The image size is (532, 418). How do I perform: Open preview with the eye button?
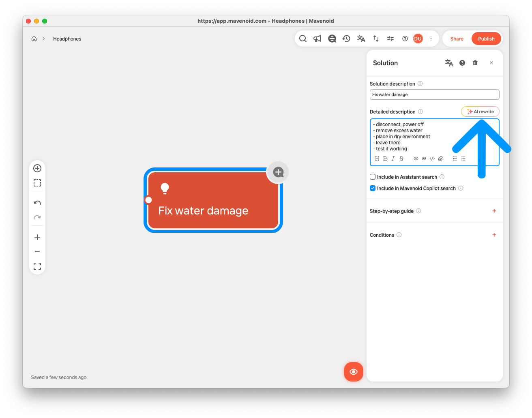click(354, 372)
